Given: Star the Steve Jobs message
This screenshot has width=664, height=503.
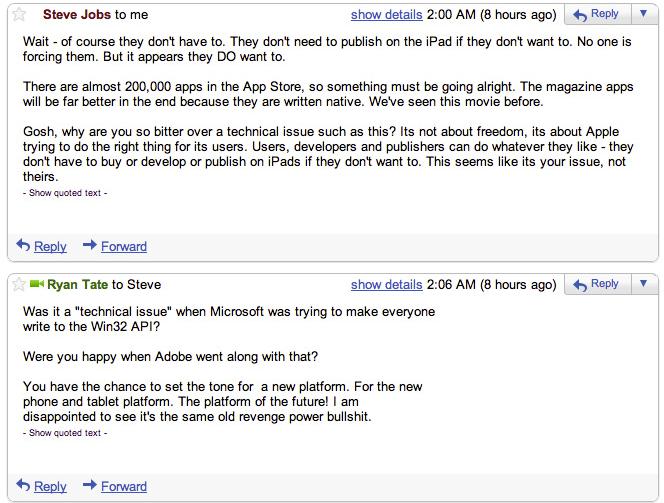Looking at the screenshot, I should [19, 15].
